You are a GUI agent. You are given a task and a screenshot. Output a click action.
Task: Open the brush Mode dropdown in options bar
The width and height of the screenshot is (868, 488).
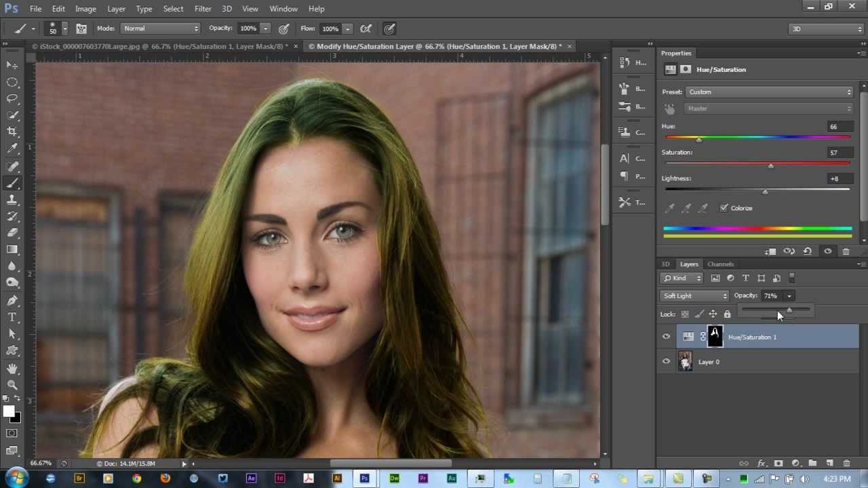(160, 28)
